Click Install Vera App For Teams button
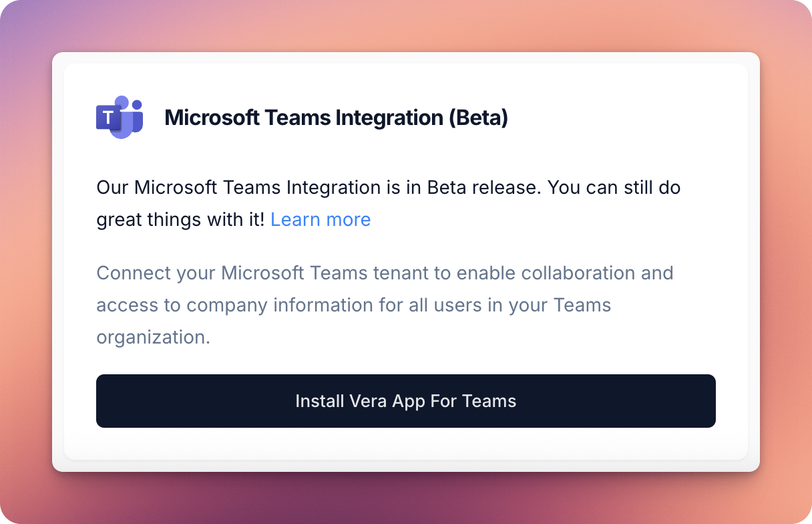 tap(406, 401)
